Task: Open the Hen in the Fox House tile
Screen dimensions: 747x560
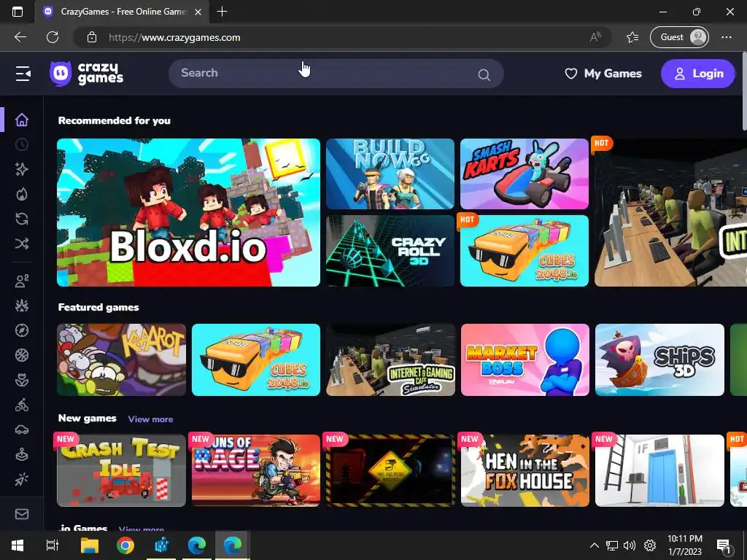Action: 525,470
